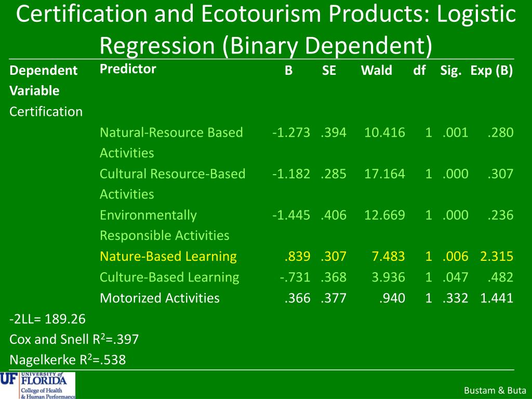Viewport: 532px width, 399px height.
Task: Click the Wald value 12.669
Action: click(x=384, y=215)
